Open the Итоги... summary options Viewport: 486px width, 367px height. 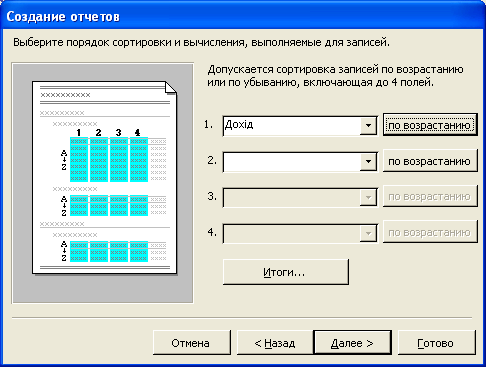click(286, 272)
